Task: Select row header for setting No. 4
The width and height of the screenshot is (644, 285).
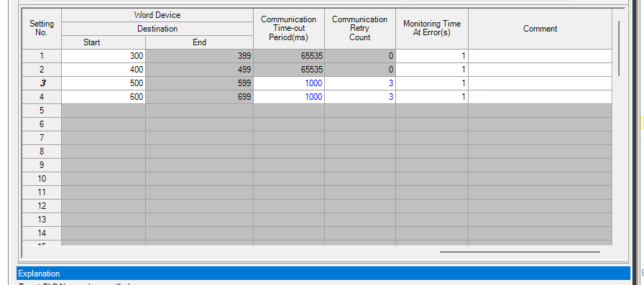Action: [x=42, y=97]
